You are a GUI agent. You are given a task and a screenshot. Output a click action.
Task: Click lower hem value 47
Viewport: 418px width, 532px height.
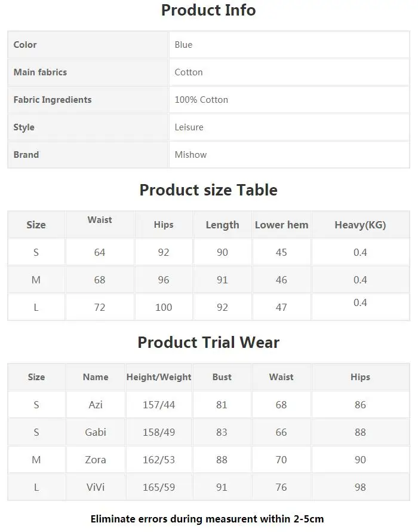281,307
